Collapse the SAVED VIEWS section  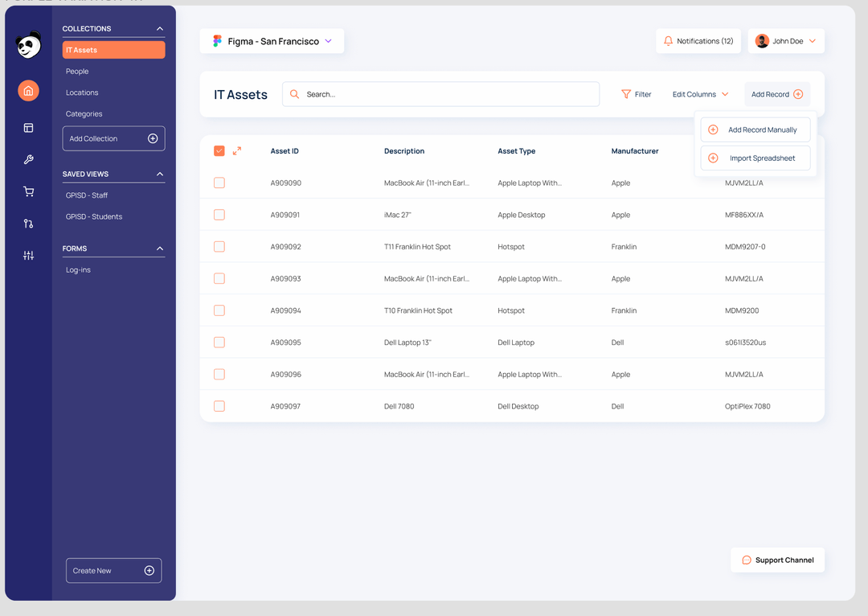click(x=161, y=174)
